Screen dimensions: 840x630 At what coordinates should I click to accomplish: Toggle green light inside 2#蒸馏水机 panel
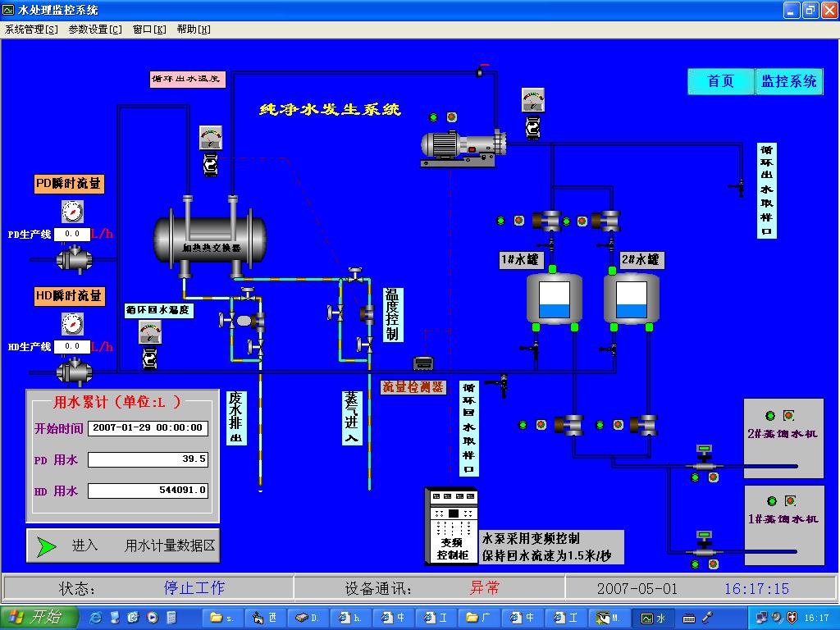pyautogui.click(x=770, y=416)
